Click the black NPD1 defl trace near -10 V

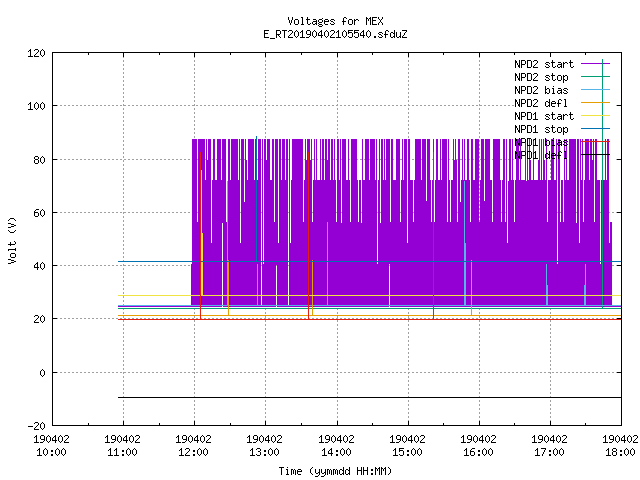tap(370, 397)
